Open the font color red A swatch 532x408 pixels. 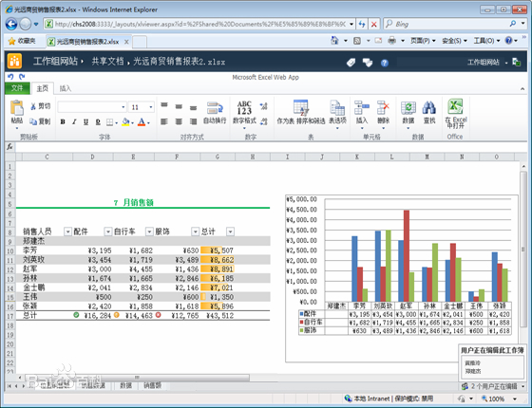tap(142, 122)
